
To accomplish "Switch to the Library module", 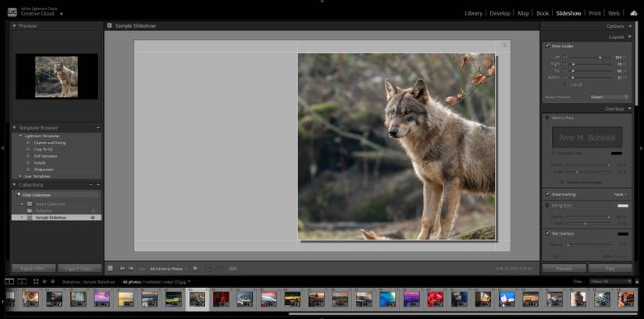I will (473, 13).
